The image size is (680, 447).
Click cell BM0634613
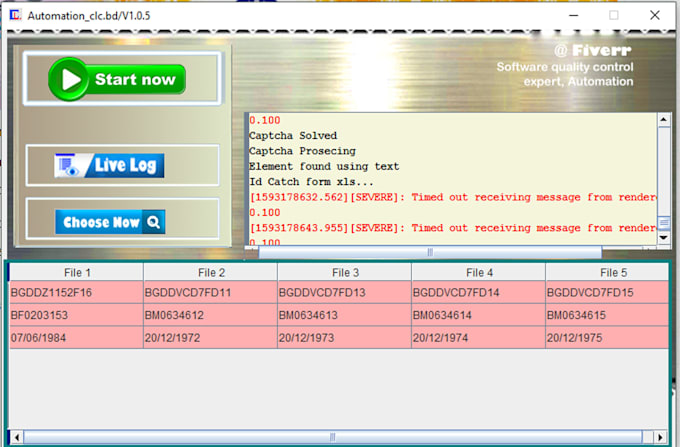(x=345, y=315)
